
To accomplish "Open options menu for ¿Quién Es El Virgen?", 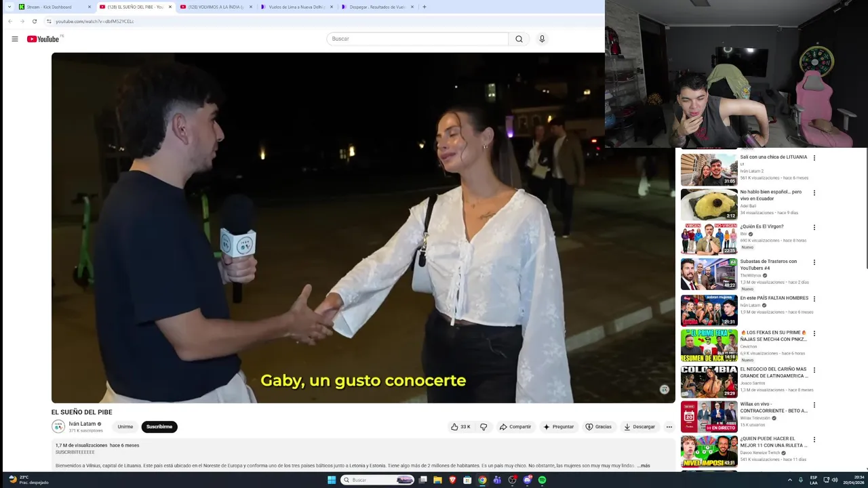I will [x=814, y=228].
